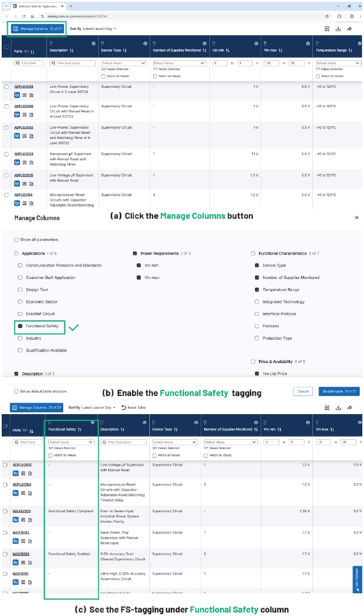The height and width of the screenshot is (616, 364).
Task: Open the MAX42500 part link
Action: pyautogui.click(x=22, y=511)
